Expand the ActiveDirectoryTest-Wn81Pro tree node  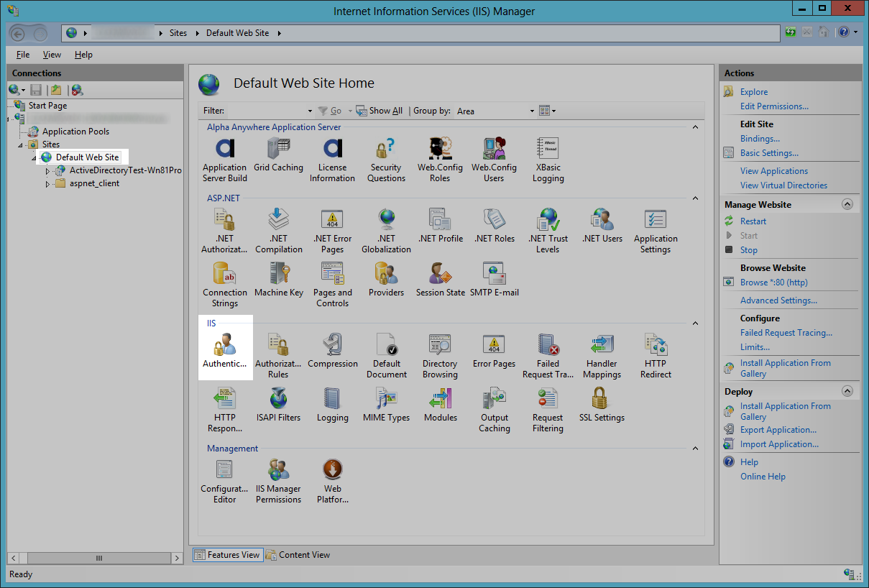pyautogui.click(x=48, y=170)
